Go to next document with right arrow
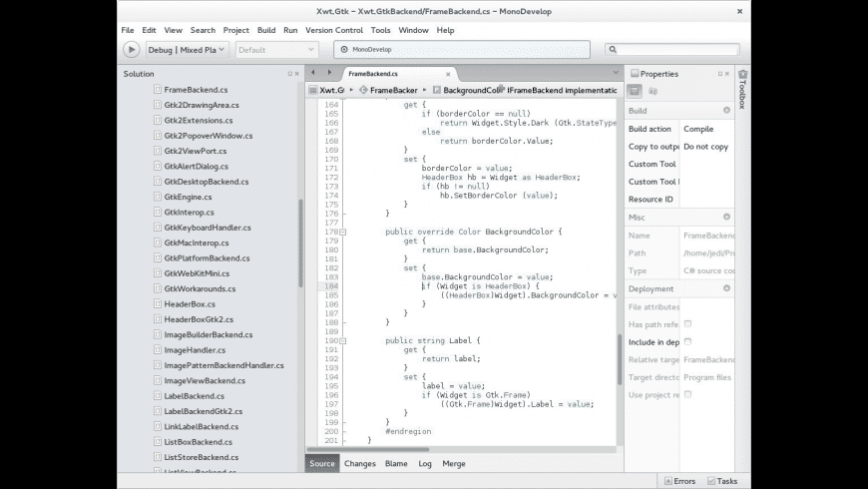Viewport: 868px width, 489px height. (x=329, y=72)
